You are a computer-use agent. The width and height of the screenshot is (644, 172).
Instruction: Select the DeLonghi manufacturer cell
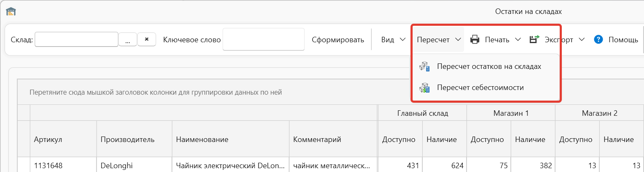coord(134,165)
